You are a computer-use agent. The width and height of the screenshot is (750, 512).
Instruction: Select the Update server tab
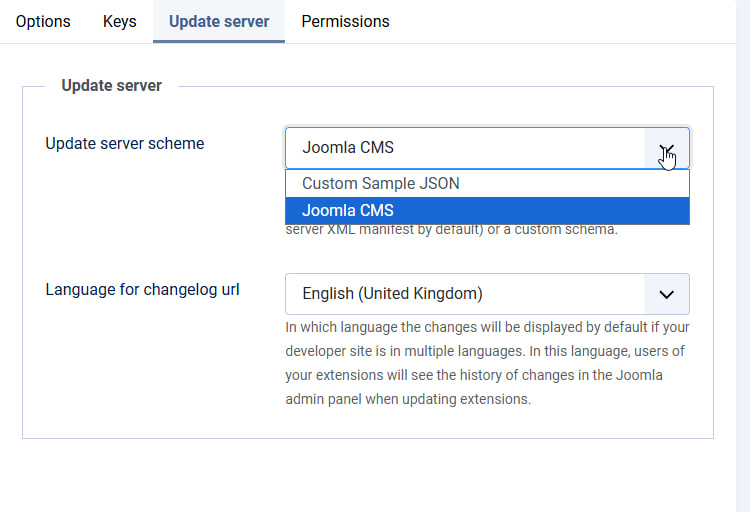pos(219,21)
